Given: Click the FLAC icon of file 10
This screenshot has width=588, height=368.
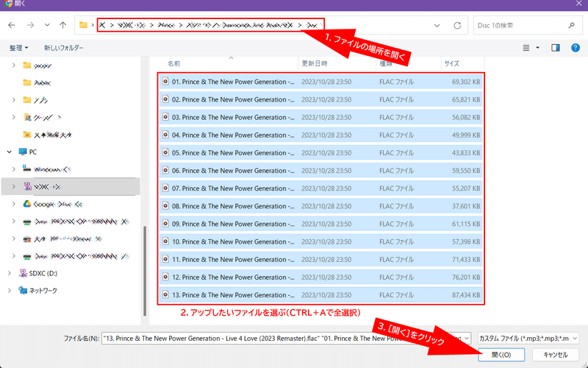Looking at the screenshot, I should [x=165, y=241].
